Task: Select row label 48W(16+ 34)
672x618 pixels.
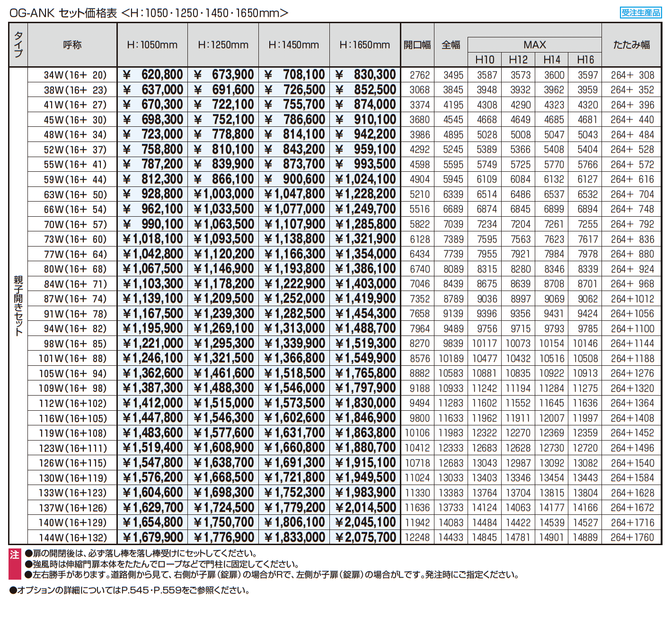Action: click(75, 135)
